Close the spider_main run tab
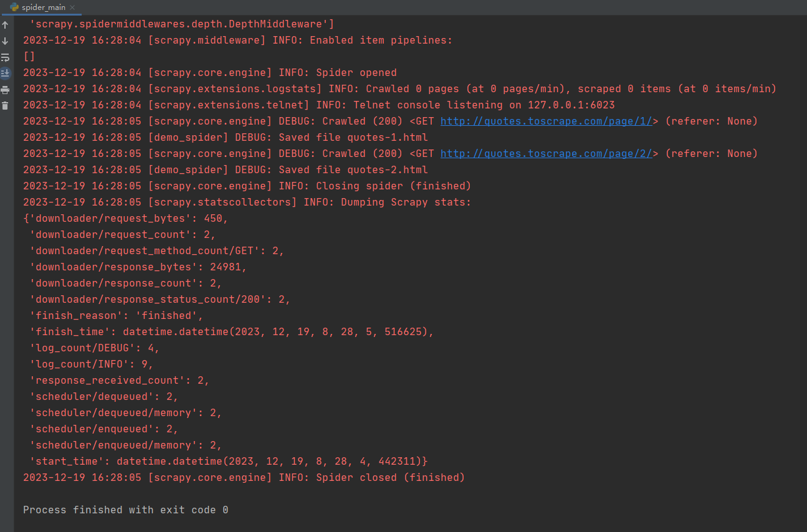The height and width of the screenshot is (532, 807). 73,7
